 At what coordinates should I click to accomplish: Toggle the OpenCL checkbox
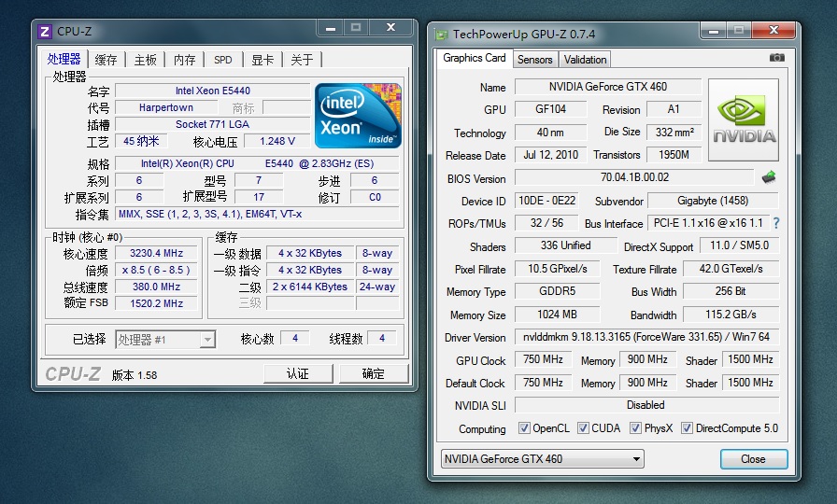(x=525, y=428)
